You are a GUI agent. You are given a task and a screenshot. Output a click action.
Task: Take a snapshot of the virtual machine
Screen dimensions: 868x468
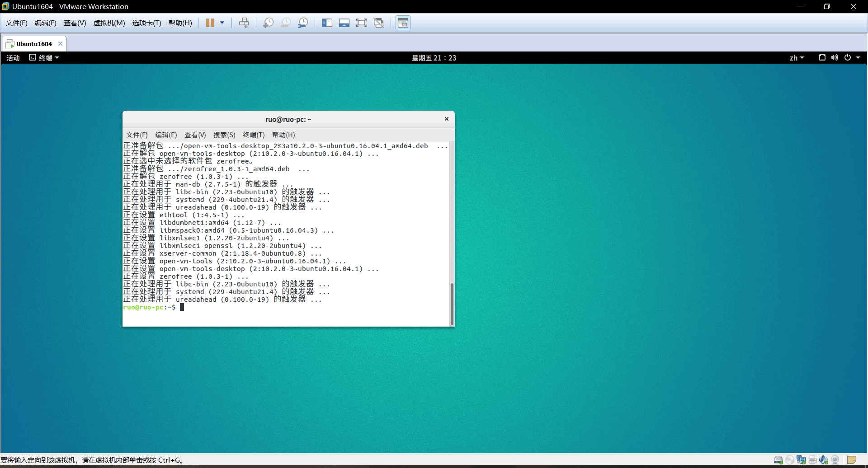(268, 23)
